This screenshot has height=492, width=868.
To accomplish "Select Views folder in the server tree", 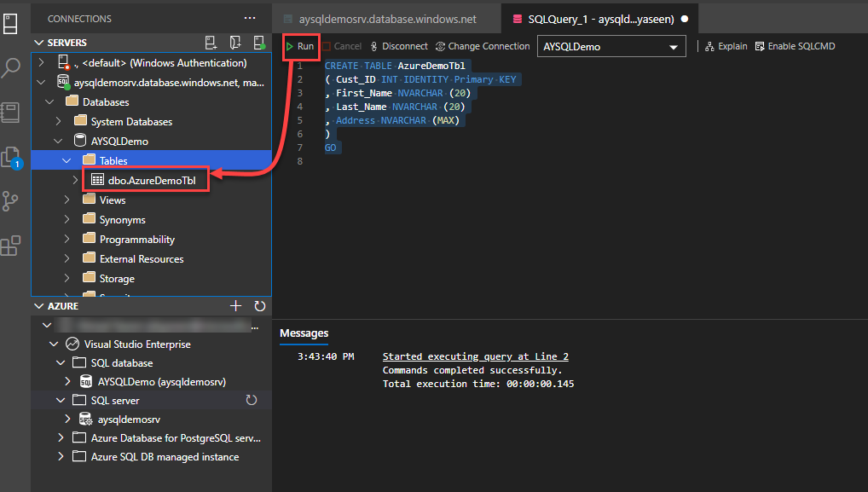I will 112,200.
